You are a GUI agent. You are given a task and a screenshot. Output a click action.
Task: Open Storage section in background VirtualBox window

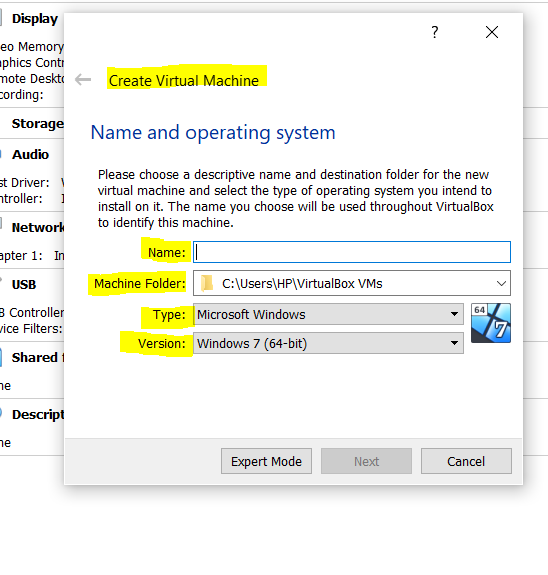37,124
